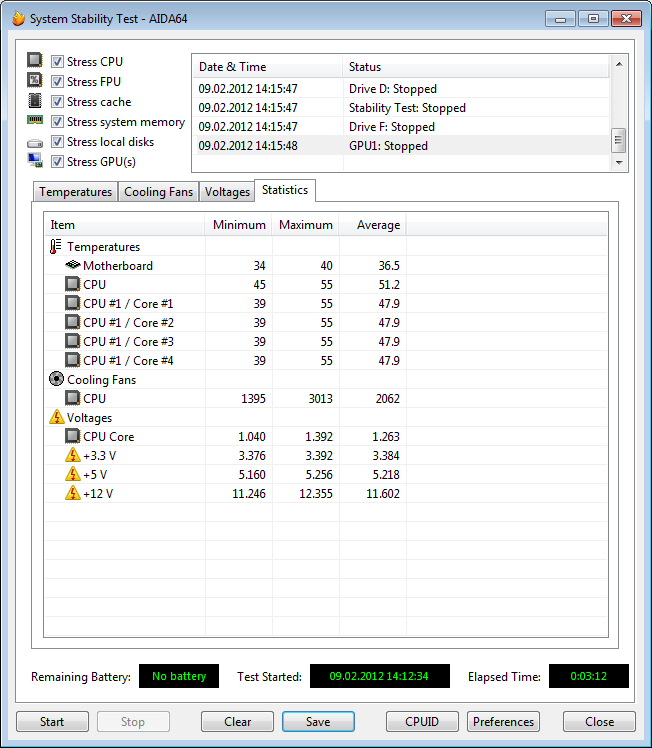This screenshot has width=652, height=748.
Task: Click the Minimum column header
Action: click(x=239, y=225)
